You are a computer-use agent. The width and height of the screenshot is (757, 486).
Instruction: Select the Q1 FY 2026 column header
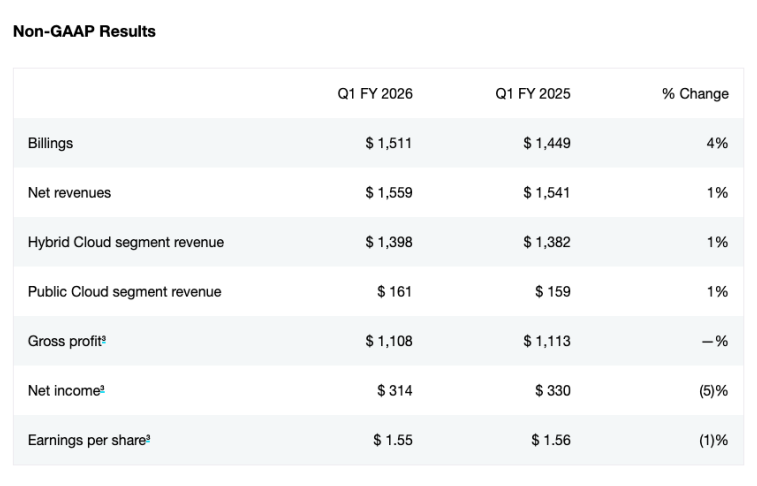[375, 94]
